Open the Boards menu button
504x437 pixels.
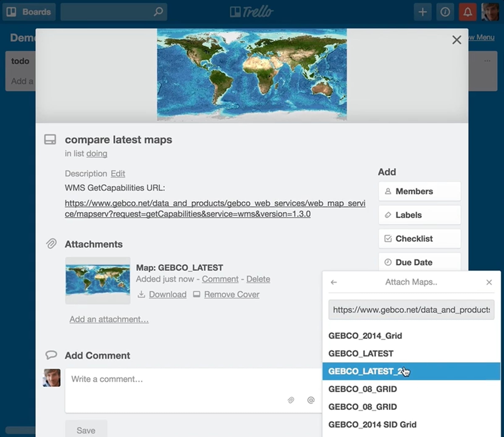point(29,12)
